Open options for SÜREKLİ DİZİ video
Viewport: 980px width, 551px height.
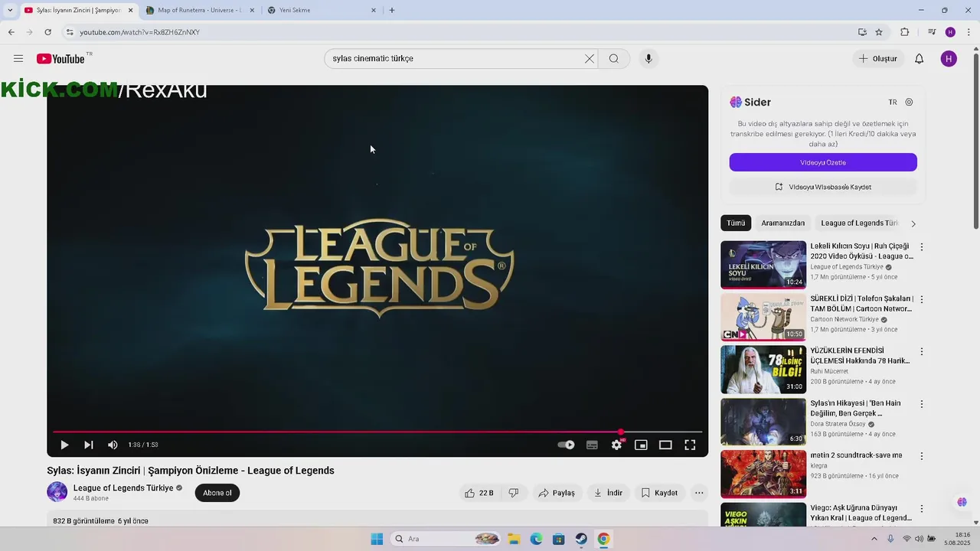pos(922,299)
